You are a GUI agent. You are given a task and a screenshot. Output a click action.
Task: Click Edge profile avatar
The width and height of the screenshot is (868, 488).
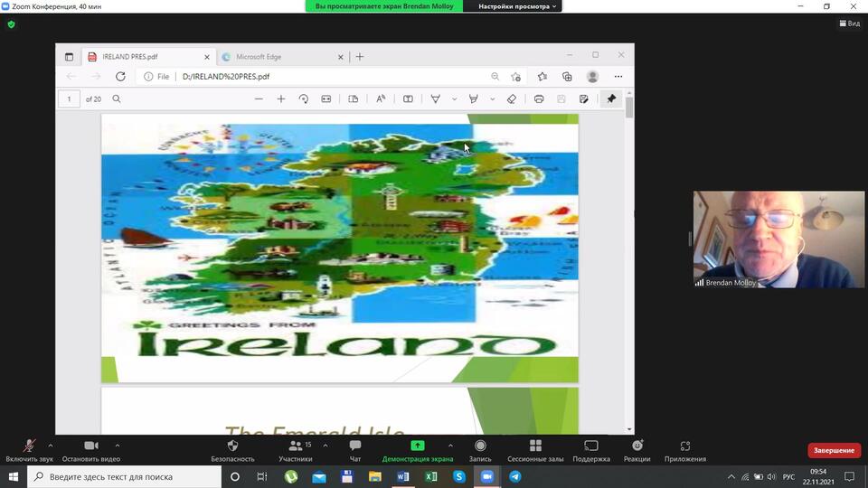point(592,76)
